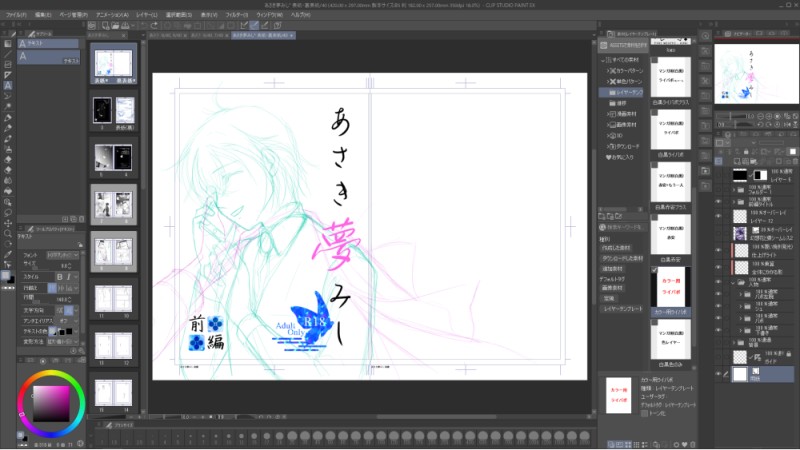Select the Text tool in the toolbox
Screen dimensions: 800x450
[8, 85]
